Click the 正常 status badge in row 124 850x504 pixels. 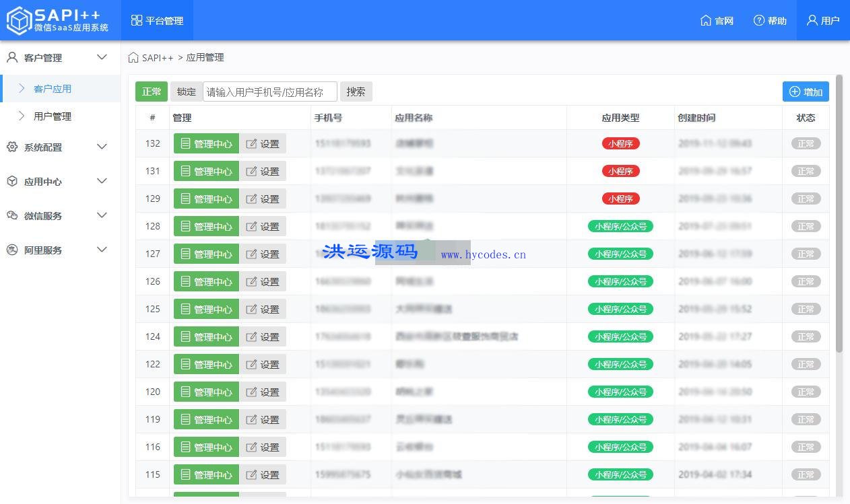pos(806,336)
